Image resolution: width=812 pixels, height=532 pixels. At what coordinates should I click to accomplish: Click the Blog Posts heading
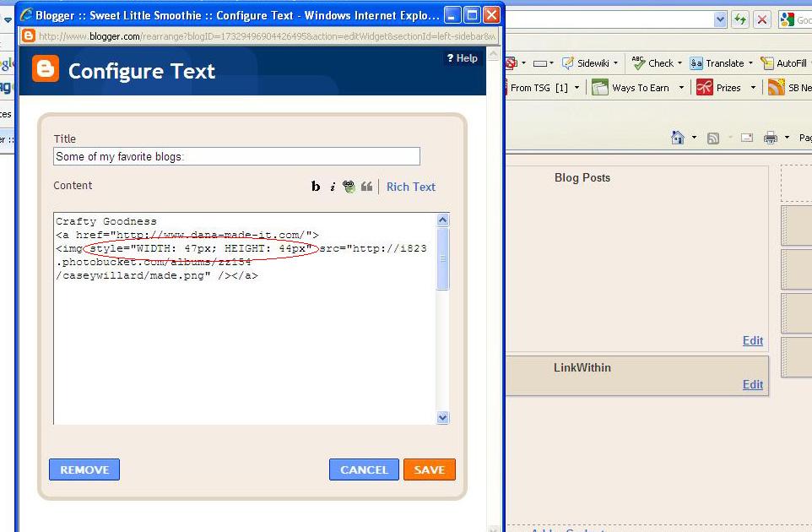tap(582, 177)
